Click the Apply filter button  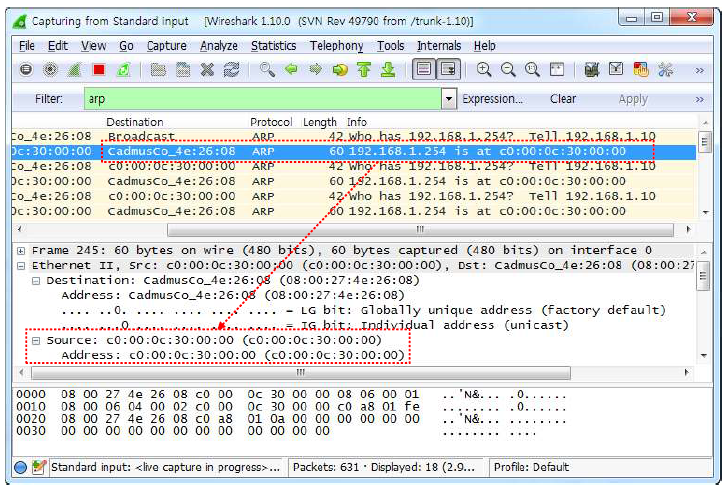pyautogui.click(x=633, y=99)
